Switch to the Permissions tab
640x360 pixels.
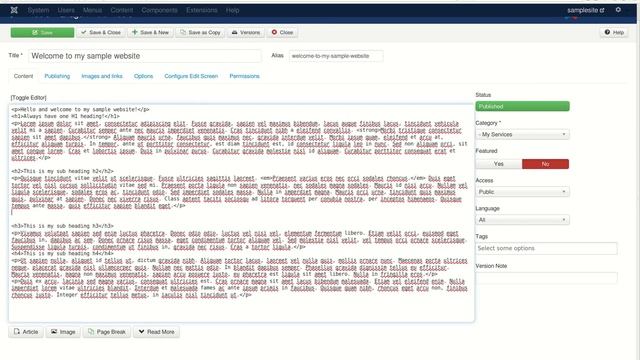tap(244, 76)
